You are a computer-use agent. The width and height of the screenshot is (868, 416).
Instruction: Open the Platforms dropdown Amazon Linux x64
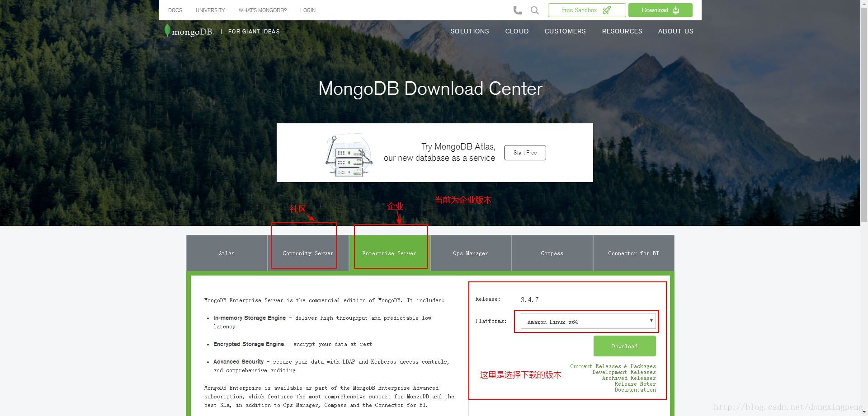click(588, 321)
